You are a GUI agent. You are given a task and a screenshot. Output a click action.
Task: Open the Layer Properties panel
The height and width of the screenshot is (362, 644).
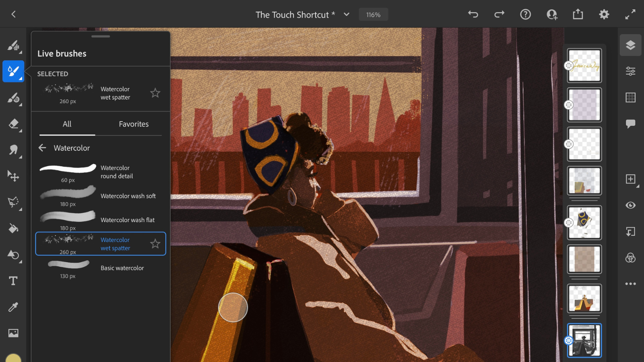(x=631, y=71)
